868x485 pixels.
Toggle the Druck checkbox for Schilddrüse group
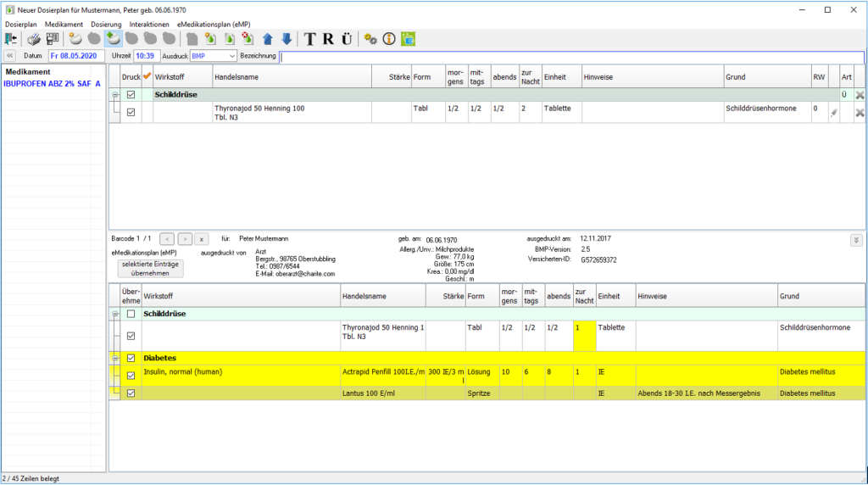click(131, 95)
